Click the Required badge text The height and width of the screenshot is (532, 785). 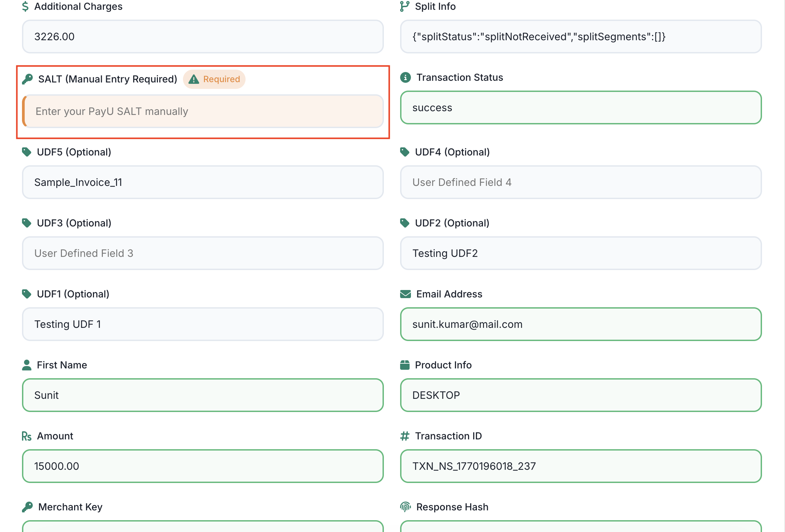(x=221, y=79)
